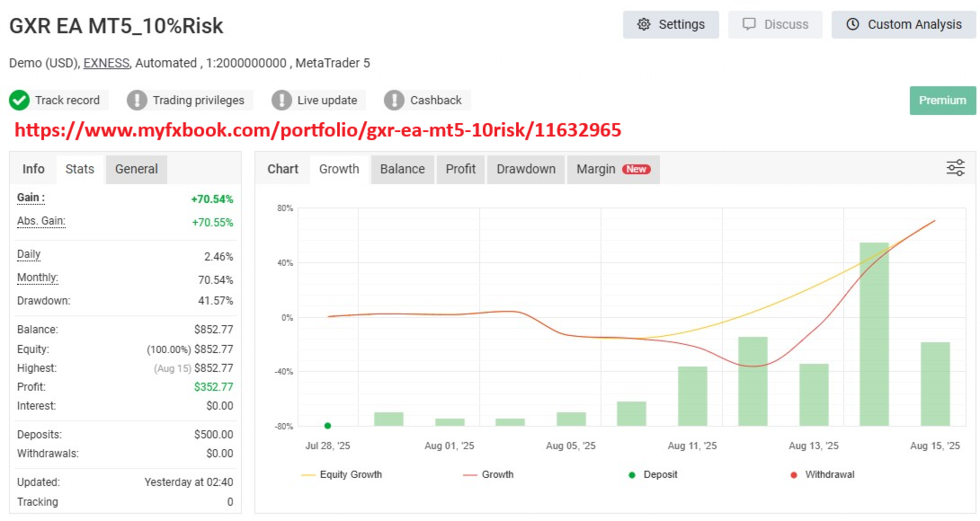Click the Live update warning icon
980x521 pixels.
[x=282, y=100]
